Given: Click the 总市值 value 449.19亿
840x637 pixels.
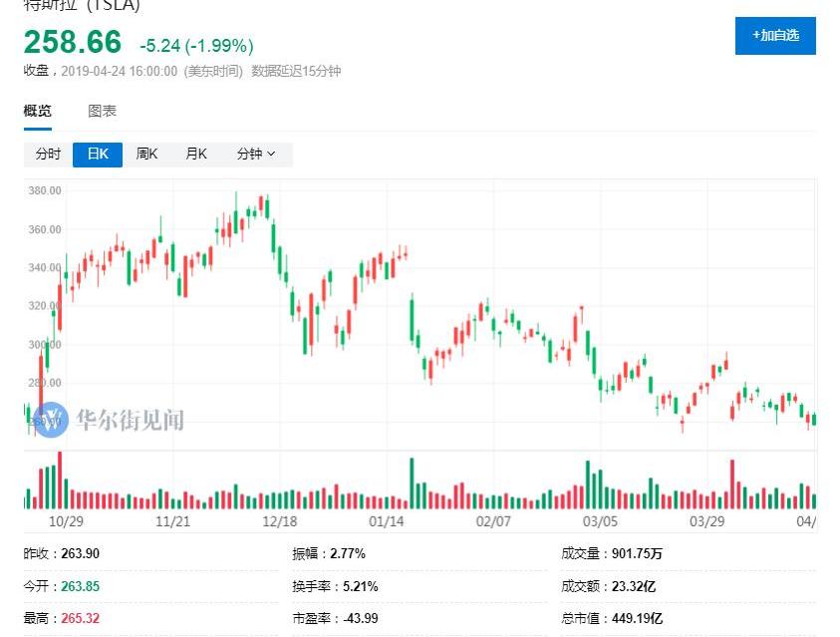Looking at the screenshot, I should pos(637,618).
